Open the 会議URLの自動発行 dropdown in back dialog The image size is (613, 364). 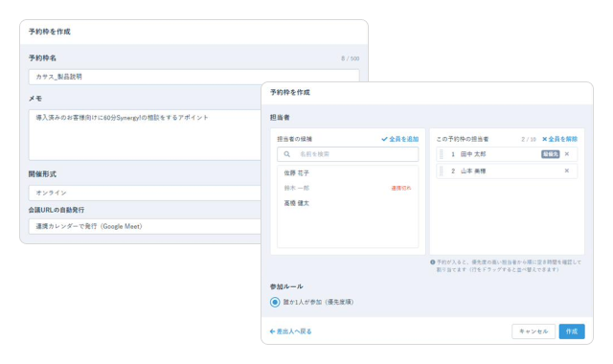pyautogui.click(x=145, y=226)
